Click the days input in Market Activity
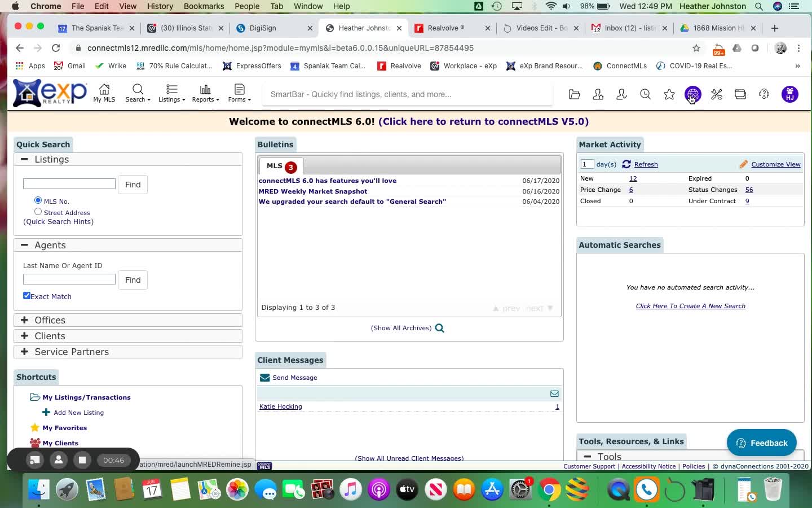Screen dimensions: 812x508 click(587, 164)
